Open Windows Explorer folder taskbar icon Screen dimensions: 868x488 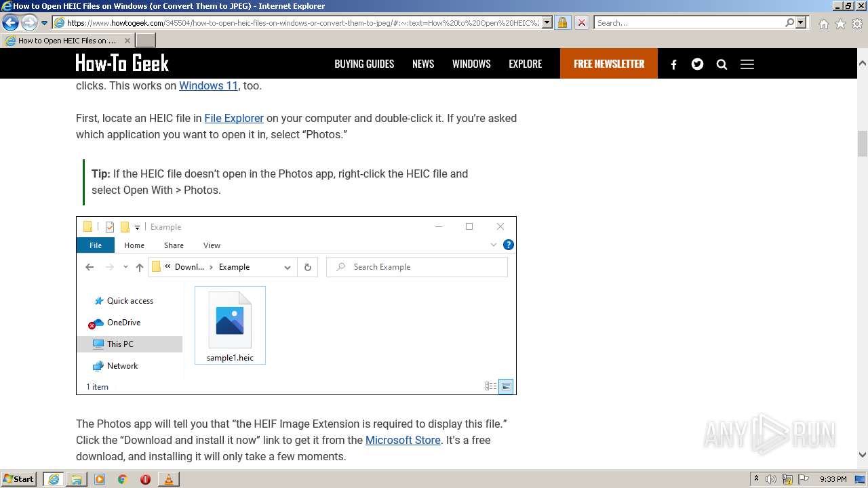click(77, 479)
